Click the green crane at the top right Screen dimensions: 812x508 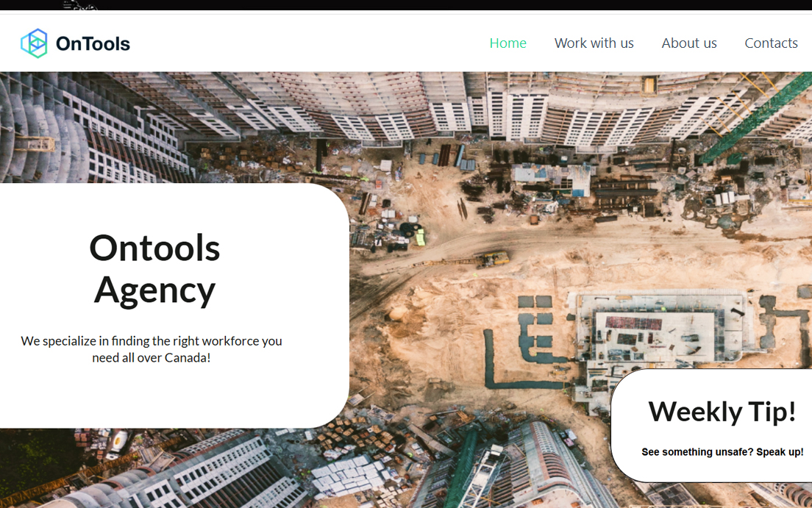tap(750, 118)
